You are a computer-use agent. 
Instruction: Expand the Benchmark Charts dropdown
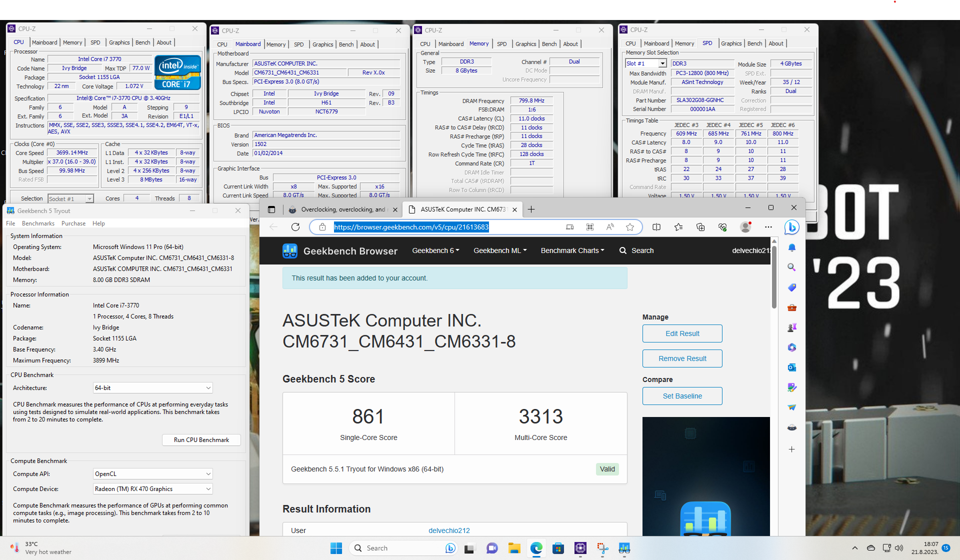[x=572, y=250]
